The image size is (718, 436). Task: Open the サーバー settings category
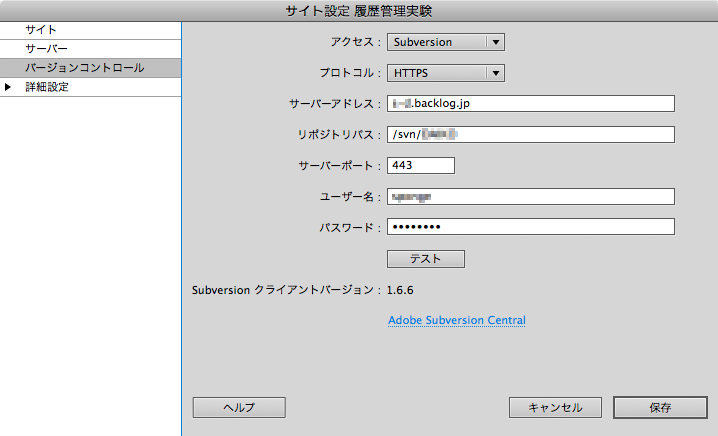(x=46, y=49)
